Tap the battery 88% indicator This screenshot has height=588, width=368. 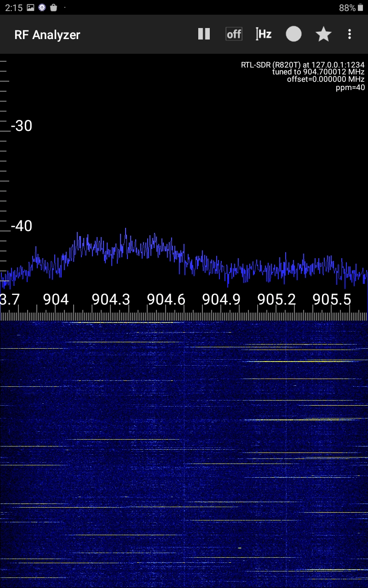pyautogui.click(x=351, y=8)
